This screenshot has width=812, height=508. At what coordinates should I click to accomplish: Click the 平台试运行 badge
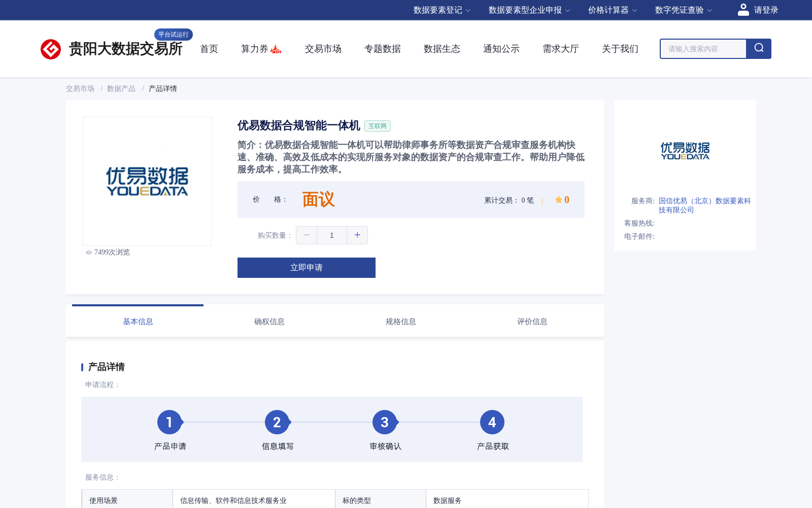coord(174,35)
